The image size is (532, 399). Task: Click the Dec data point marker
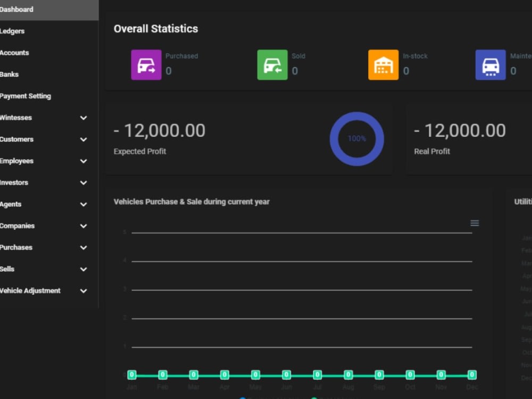[472, 375]
